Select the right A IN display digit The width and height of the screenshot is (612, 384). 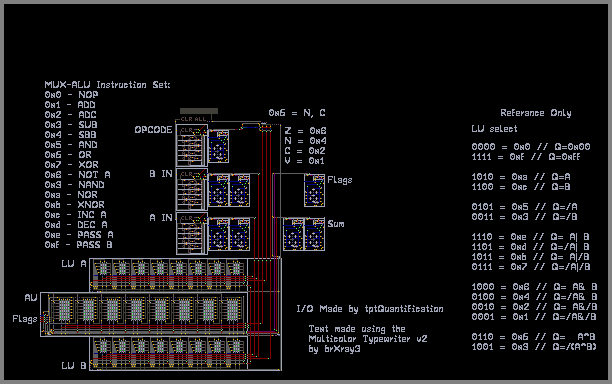(240, 235)
